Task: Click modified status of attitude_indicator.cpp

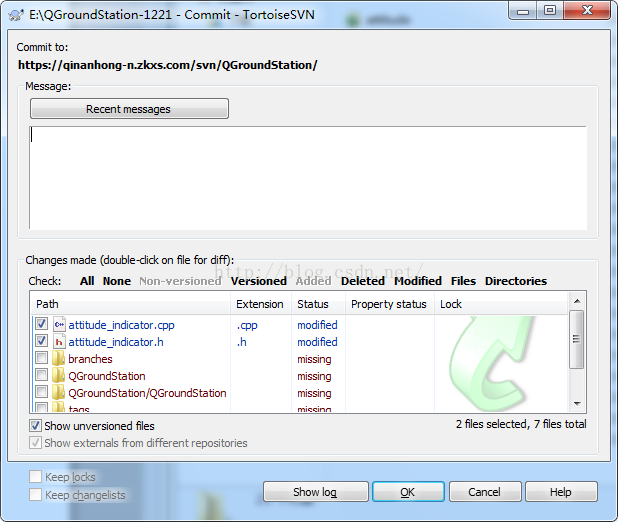Action: [317, 325]
